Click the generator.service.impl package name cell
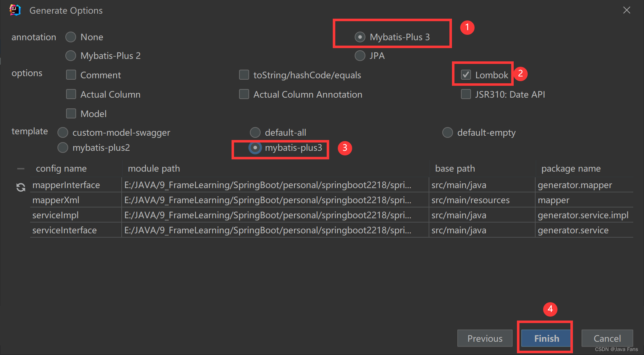Screen dimensions: 644x355 click(584, 215)
